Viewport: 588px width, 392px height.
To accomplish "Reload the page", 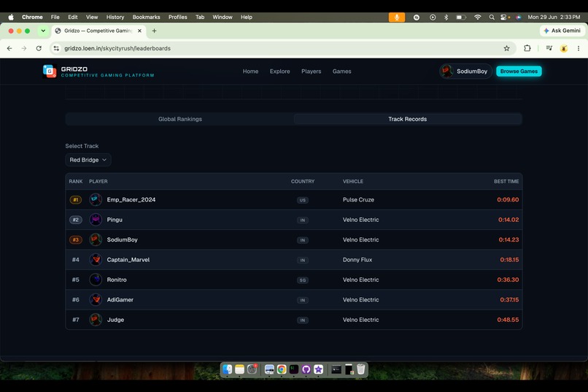I will click(x=39, y=48).
